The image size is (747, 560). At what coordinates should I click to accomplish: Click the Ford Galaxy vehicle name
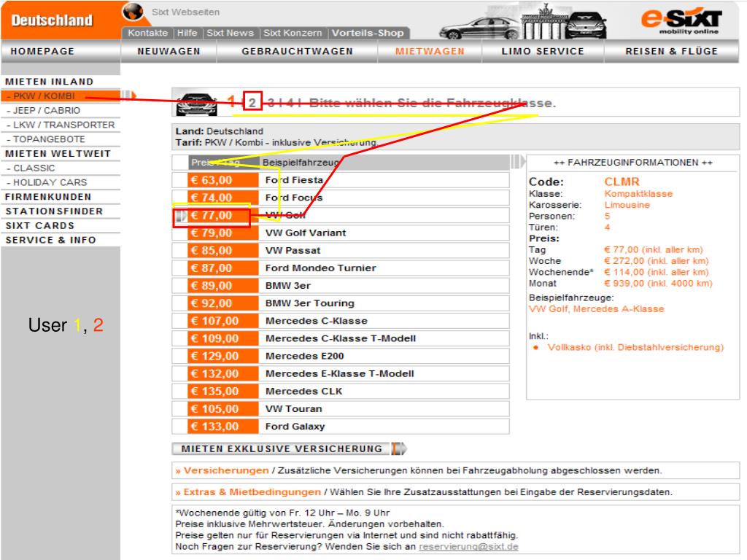coord(295,427)
